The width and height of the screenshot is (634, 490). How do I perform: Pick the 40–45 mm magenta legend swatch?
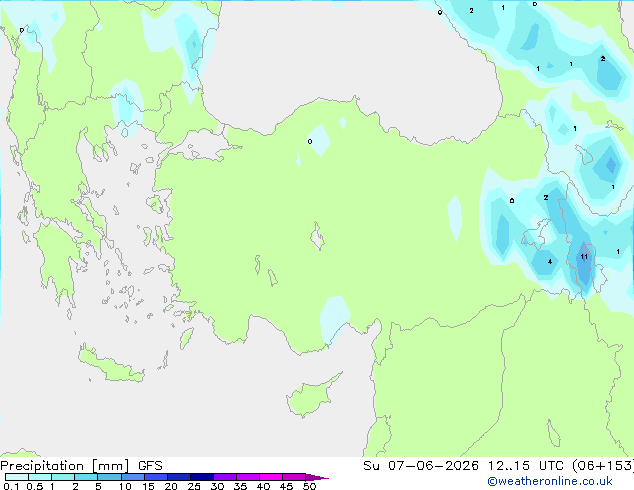click(271, 477)
